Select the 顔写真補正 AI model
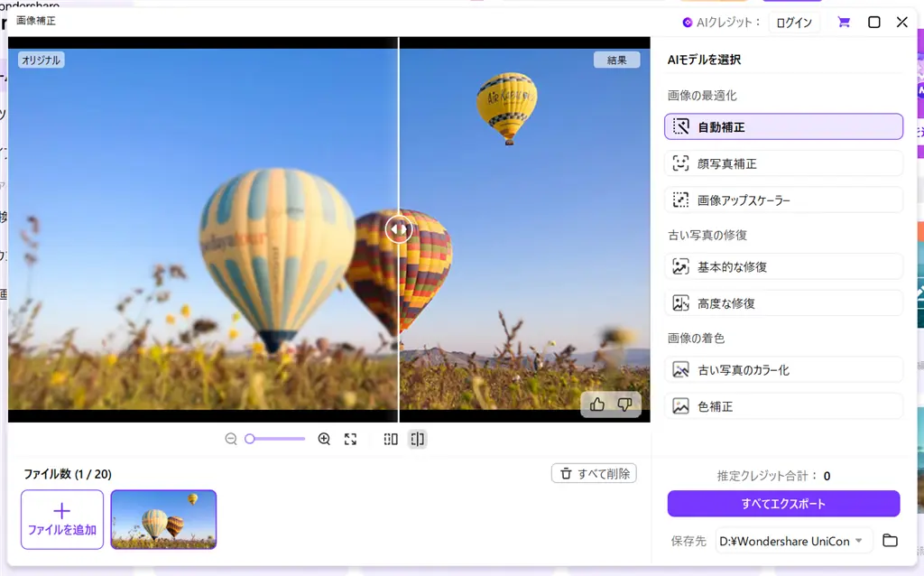This screenshot has height=576, width=924. pos(782,163)
